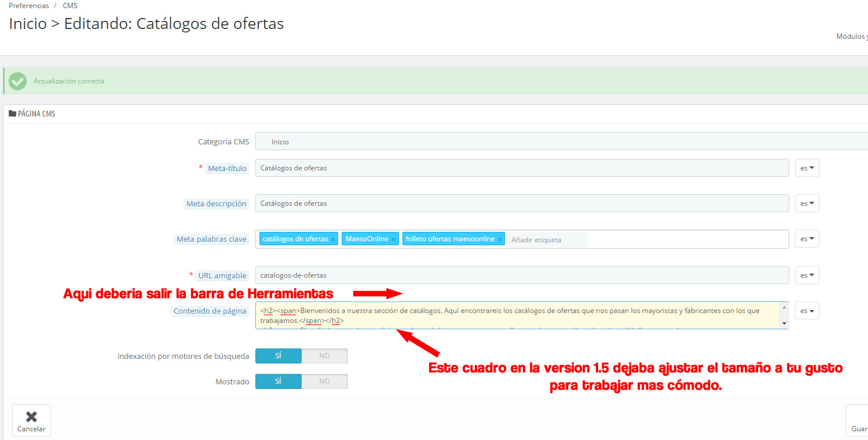Click the scroll down arrow of content box

point(784,323)
